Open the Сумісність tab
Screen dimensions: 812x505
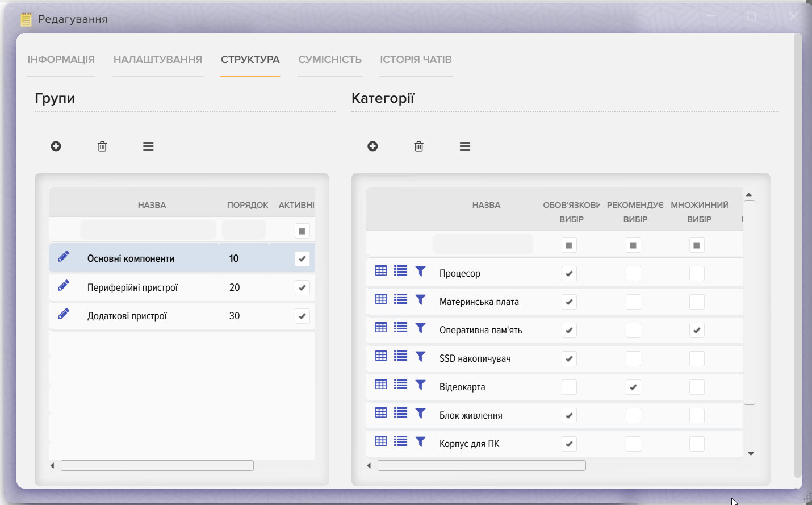(x=330, y=60)
